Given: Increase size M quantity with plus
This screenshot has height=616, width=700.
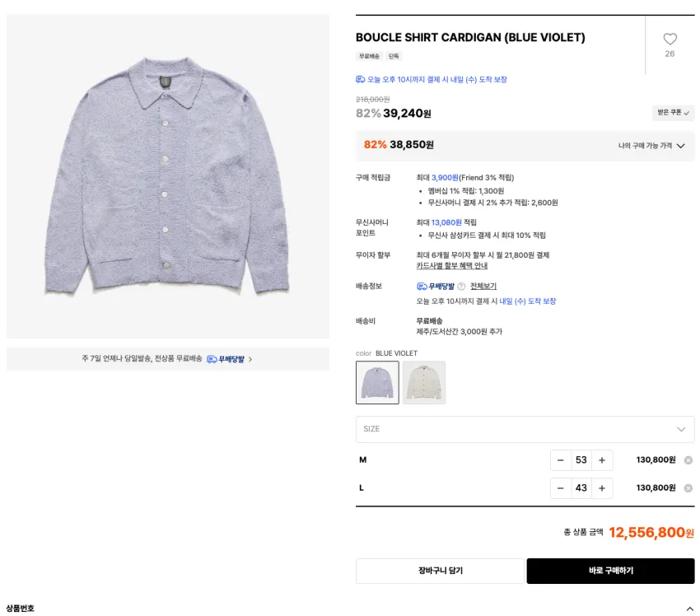Looking at the screenshot, I should coord(602,460).
